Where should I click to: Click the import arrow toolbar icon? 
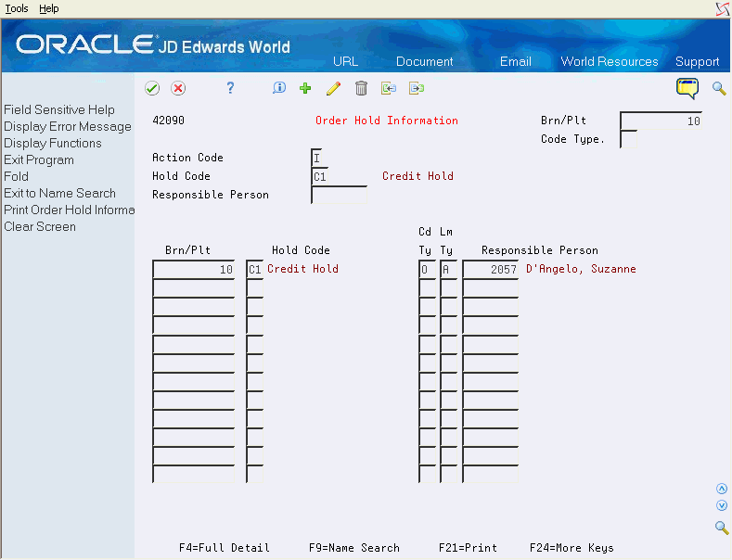pyautogui.click(x=389, y=88)
